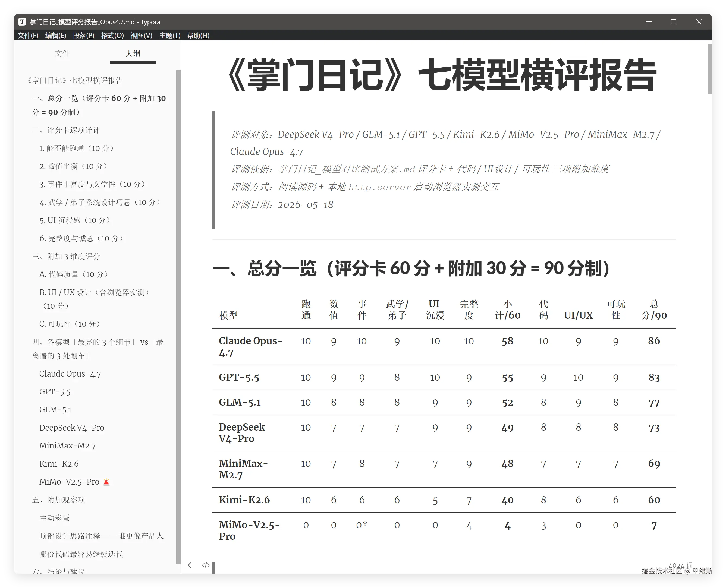Click table header 总分/90

(x=654, y=309)
